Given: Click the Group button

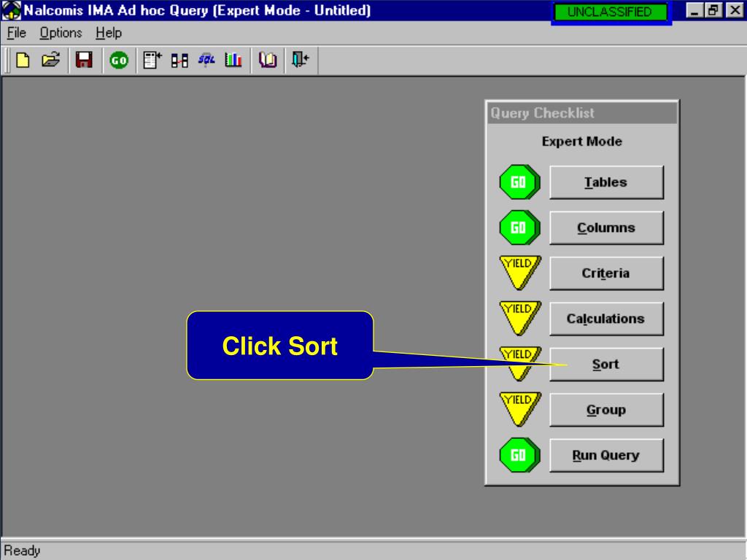Looking at the screenshot, I should [606, 410].
